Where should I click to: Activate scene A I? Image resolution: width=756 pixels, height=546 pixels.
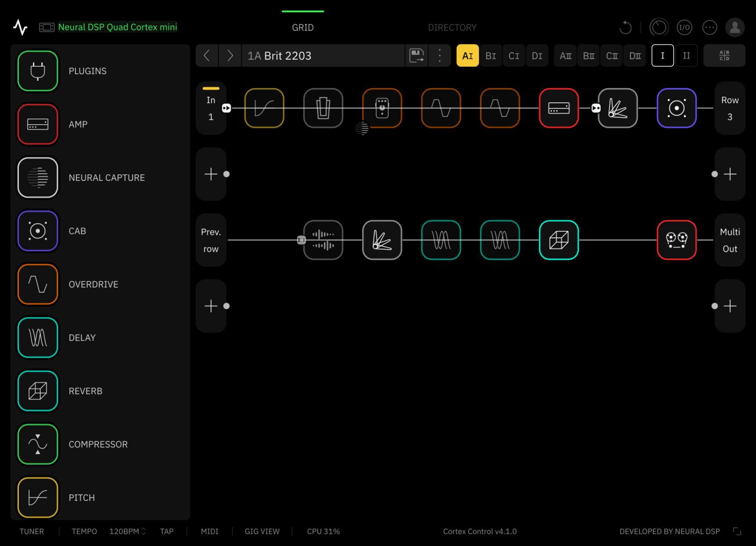pyautogui.click(x=467, y=56)
